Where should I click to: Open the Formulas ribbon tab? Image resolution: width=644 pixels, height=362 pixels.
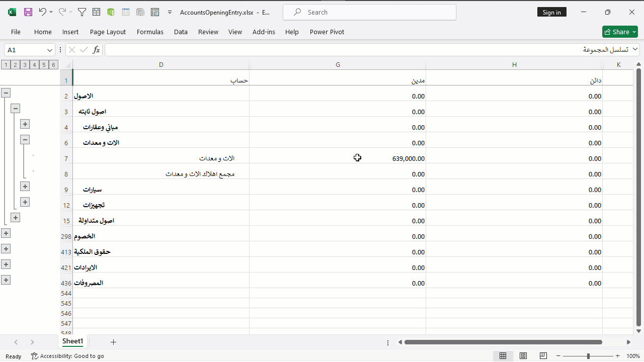coord(150,32)
